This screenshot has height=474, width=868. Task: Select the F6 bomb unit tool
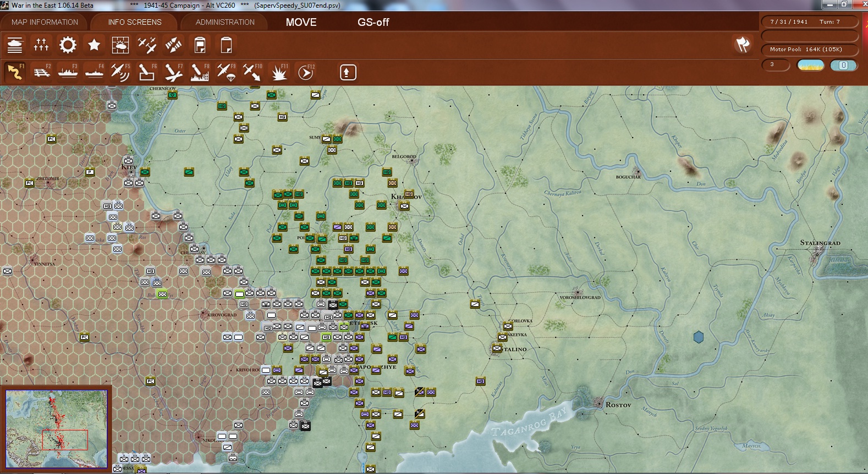(147, 72)
